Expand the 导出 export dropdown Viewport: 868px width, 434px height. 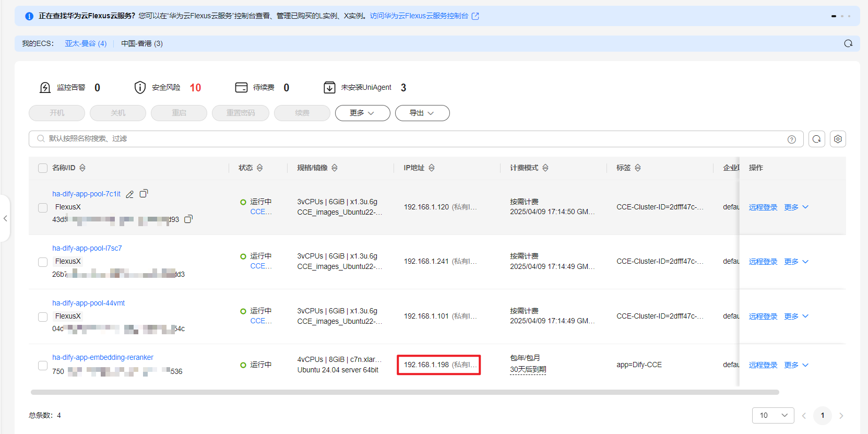(422, 113)
